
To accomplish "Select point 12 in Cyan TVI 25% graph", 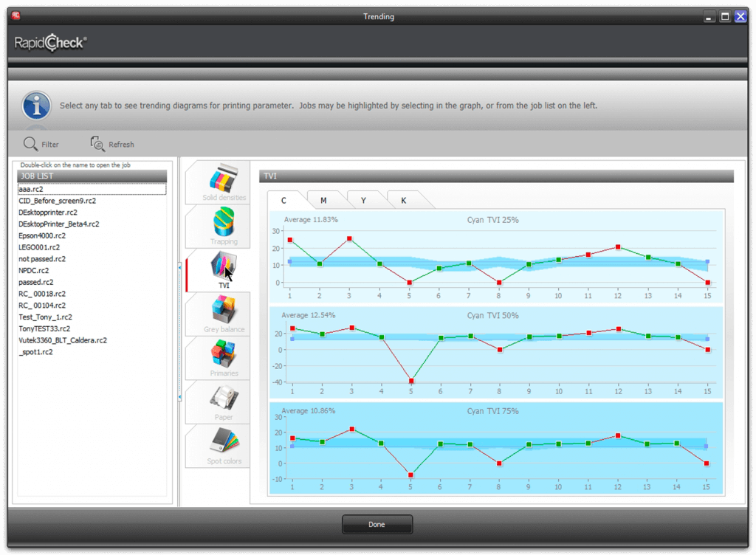I will (617, 247).
